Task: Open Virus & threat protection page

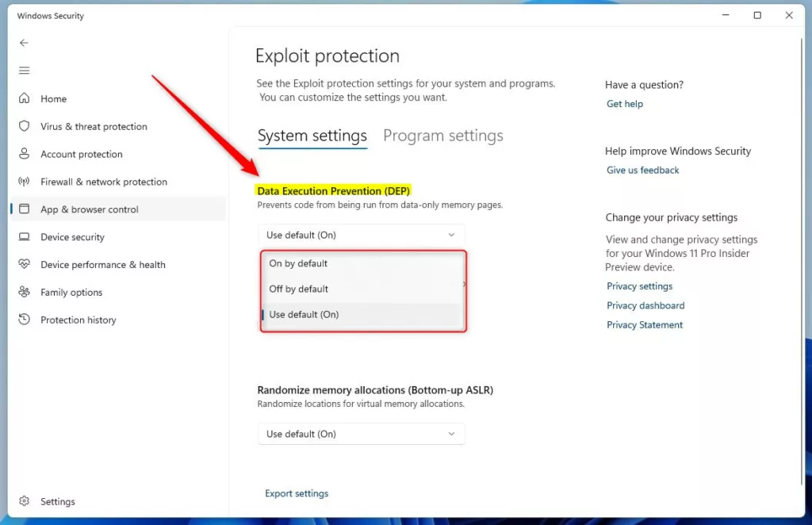Action: (x=118, y=126)
